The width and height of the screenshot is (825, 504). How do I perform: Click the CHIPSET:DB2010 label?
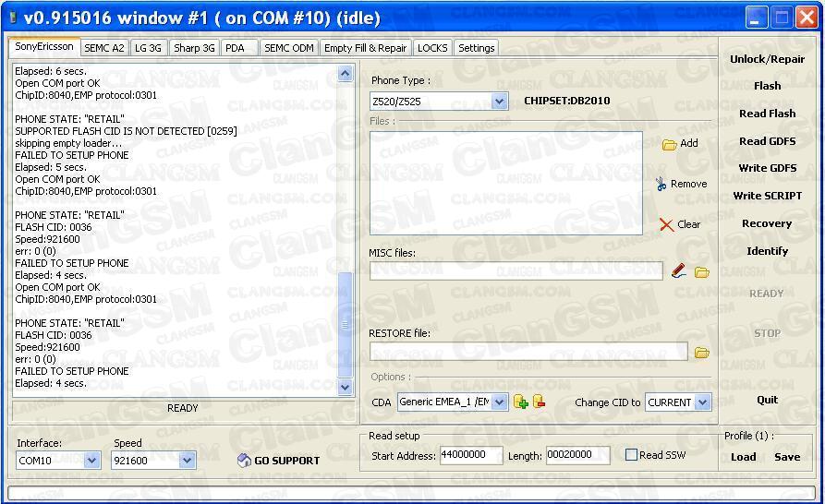coord(567,101)
